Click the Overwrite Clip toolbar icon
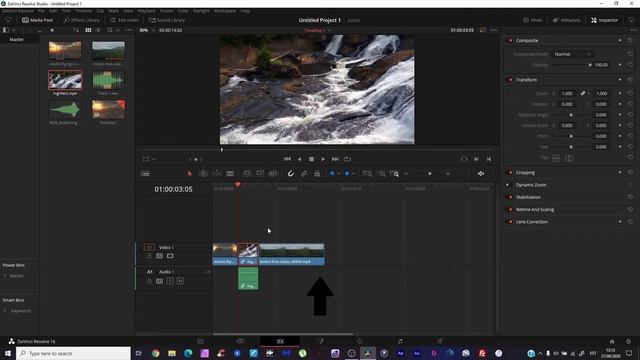 tap(260, 173)
